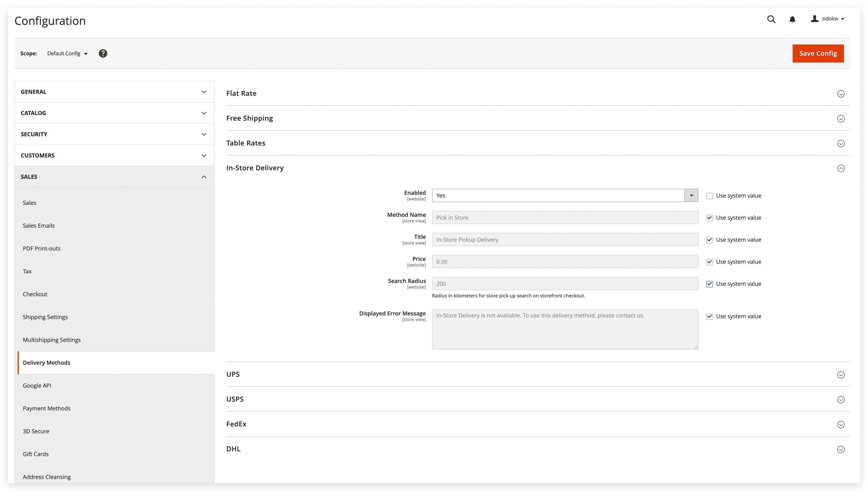Click the Save Config button
The image size is (868, 491).
[818, 54]
